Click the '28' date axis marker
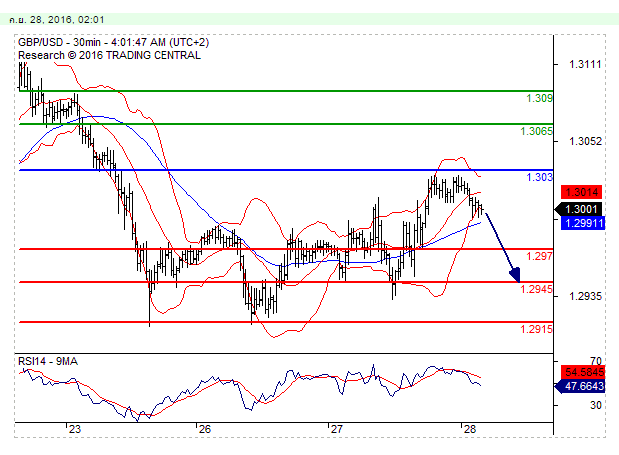The image size is (619, 455). click(x=470, y=429)
